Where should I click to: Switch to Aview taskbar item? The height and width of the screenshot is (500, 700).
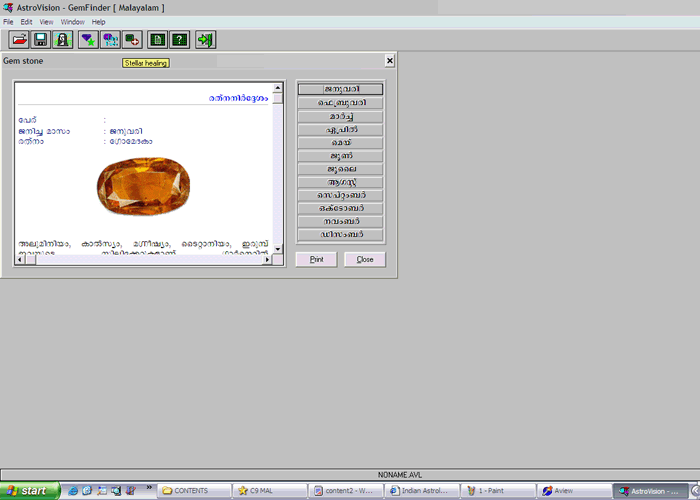pyautogui.click(x=574, y=491)
